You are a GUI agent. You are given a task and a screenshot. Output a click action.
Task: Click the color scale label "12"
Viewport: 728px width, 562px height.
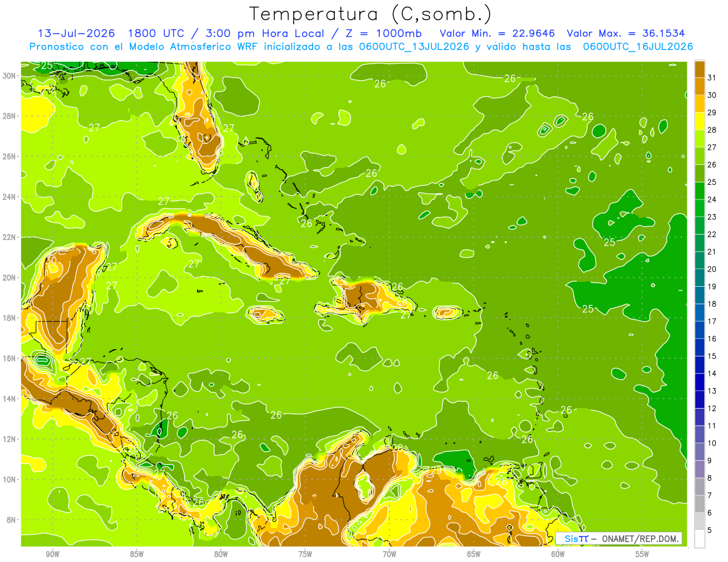(x=712, y=409)
